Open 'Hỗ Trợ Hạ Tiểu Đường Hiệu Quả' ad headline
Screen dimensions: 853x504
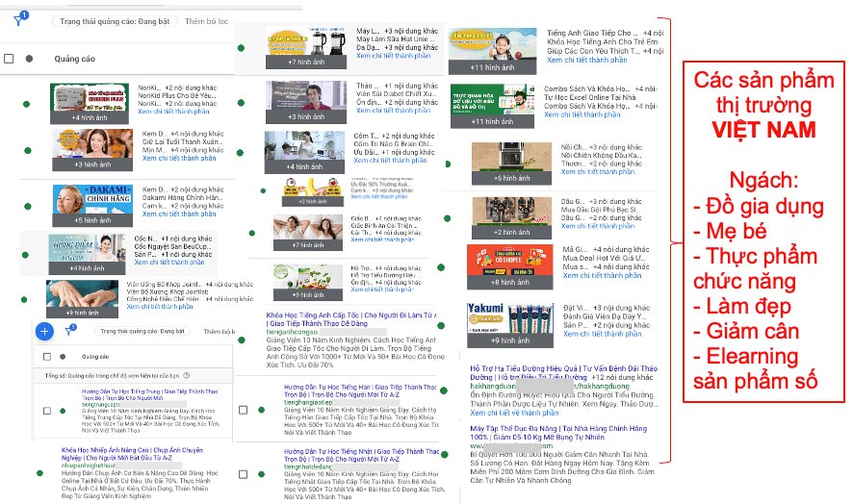coord(563,372)
